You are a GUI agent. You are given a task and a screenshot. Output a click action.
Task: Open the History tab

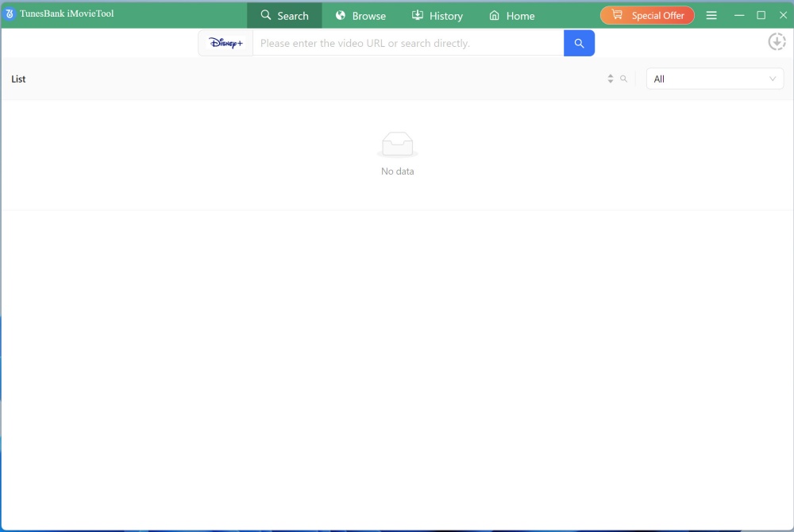437,16
